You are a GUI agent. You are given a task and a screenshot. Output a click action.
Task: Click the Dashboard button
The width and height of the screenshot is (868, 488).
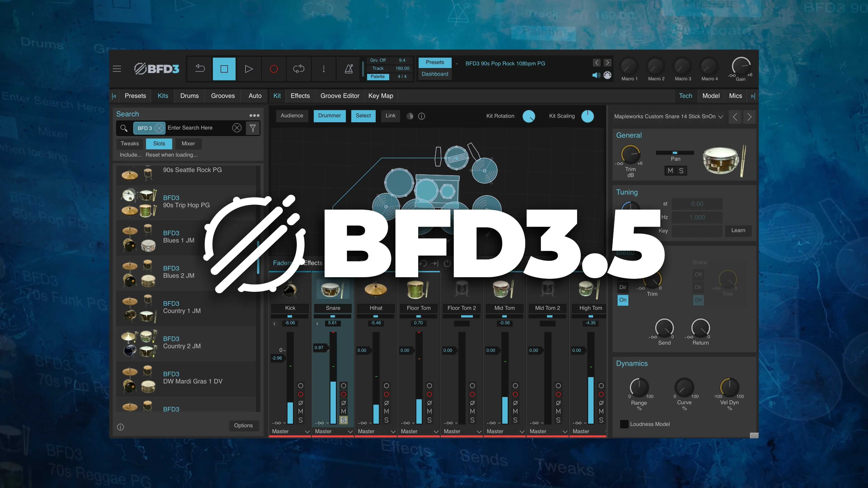pos(435,74)
